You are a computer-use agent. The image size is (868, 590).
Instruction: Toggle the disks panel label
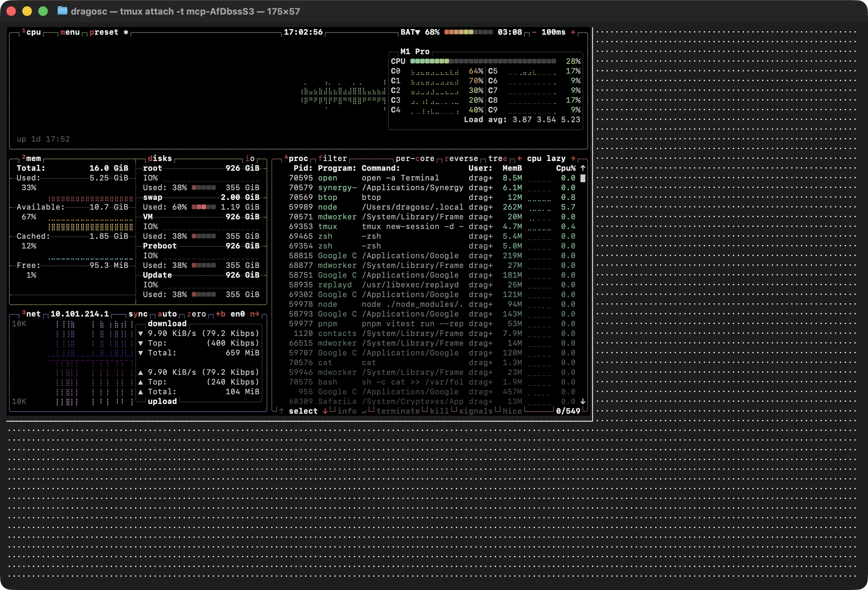(160, 158)
